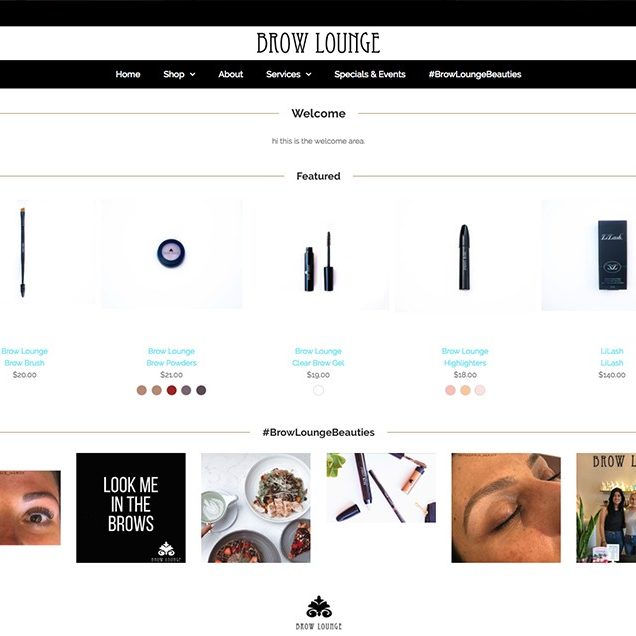Select the red Brow Powders swatch
This screenshot has height=636, width=636.
click(172, 390)
